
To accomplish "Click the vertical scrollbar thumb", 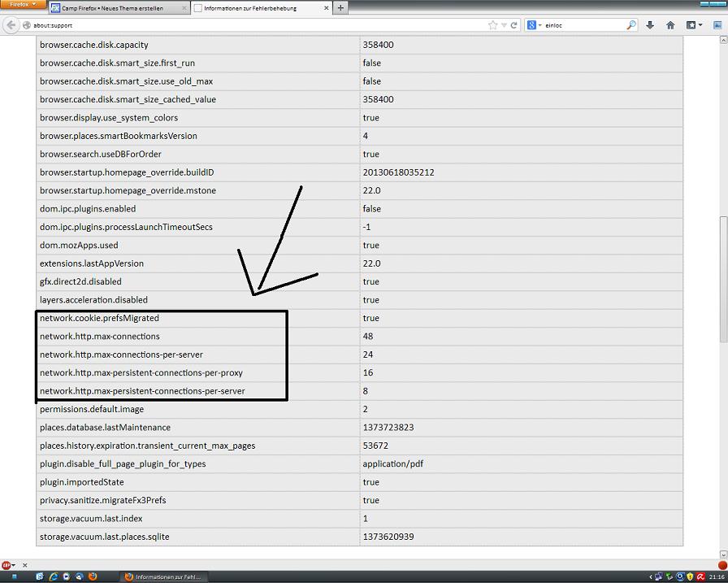I will point(723,279).
